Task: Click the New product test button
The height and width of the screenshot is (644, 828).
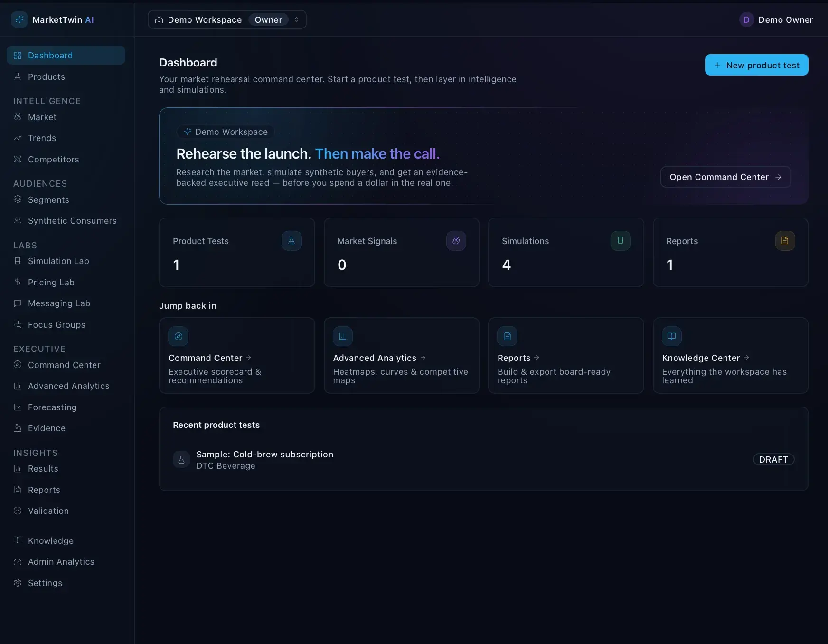Action: pyautogui.click(x=756, y=65)
